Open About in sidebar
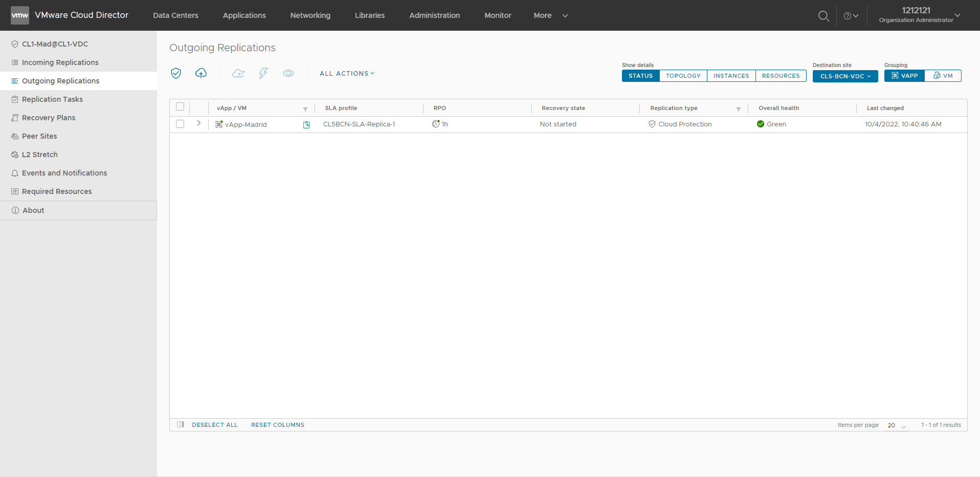 tap(78, 210)
